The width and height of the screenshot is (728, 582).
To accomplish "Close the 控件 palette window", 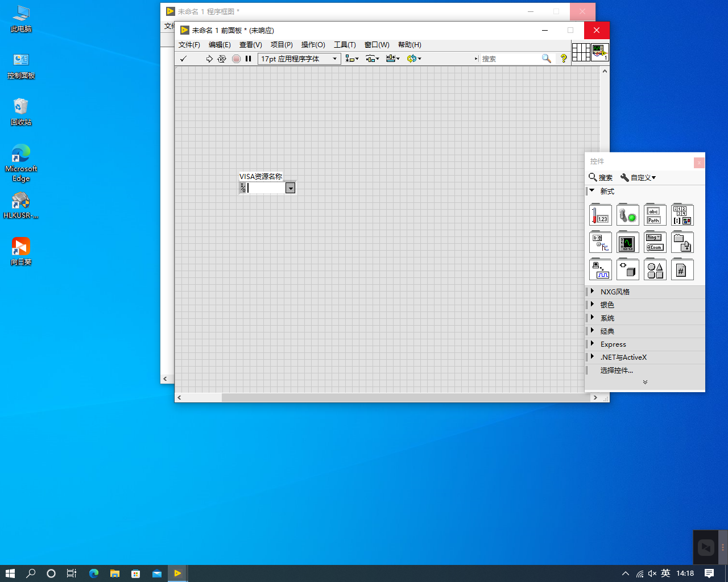I will point(699,163).
